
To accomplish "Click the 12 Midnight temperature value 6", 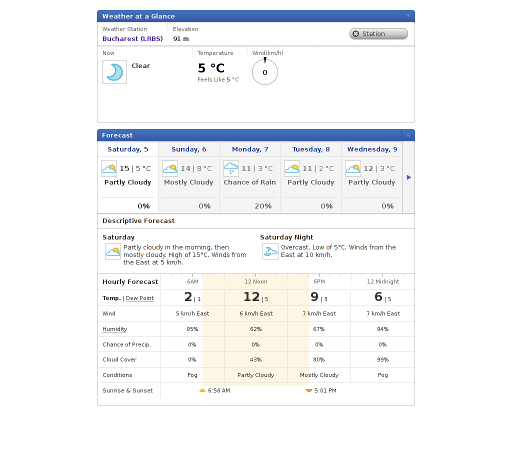I will pos(378,297).
